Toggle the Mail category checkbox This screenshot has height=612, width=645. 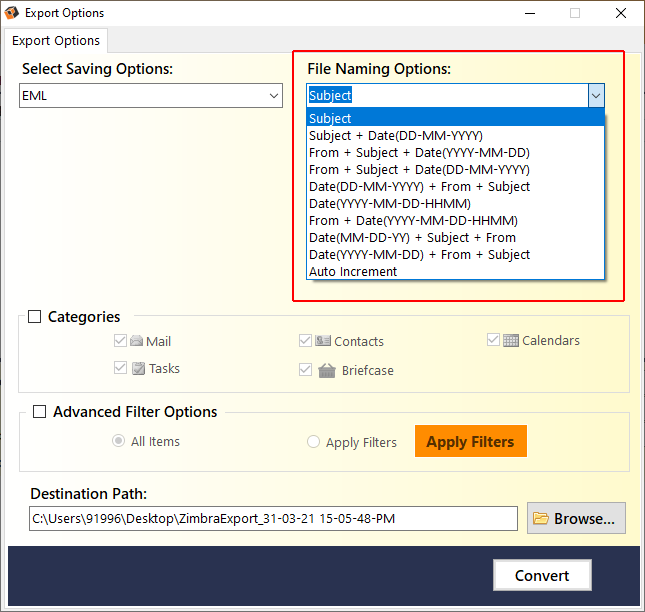coord(120,341)
